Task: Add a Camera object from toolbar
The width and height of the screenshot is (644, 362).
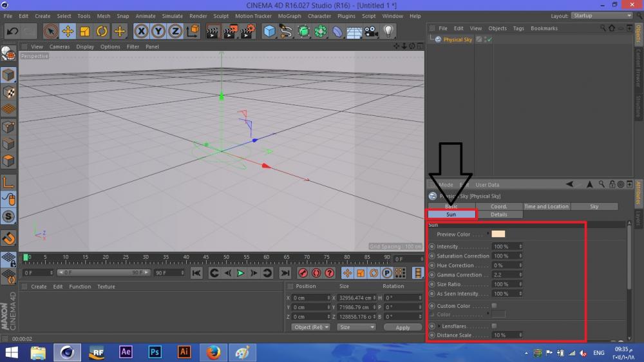Action: (371, 31)
